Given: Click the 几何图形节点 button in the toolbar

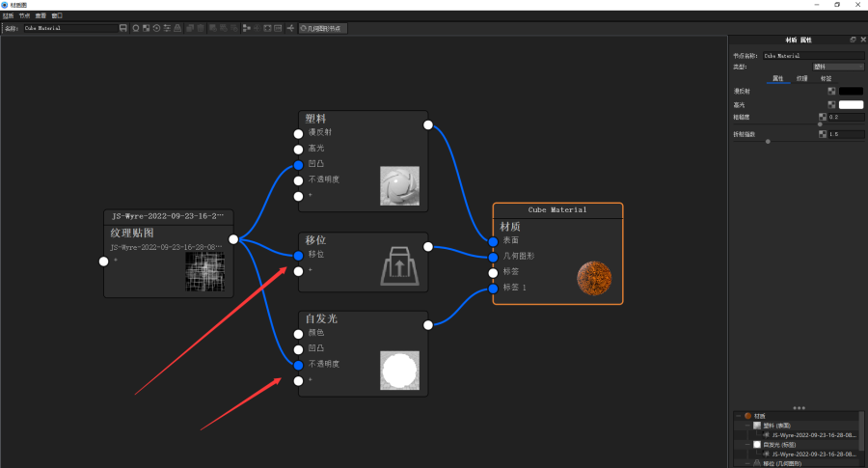Looking at the screenshot, I should pos(323,28).
